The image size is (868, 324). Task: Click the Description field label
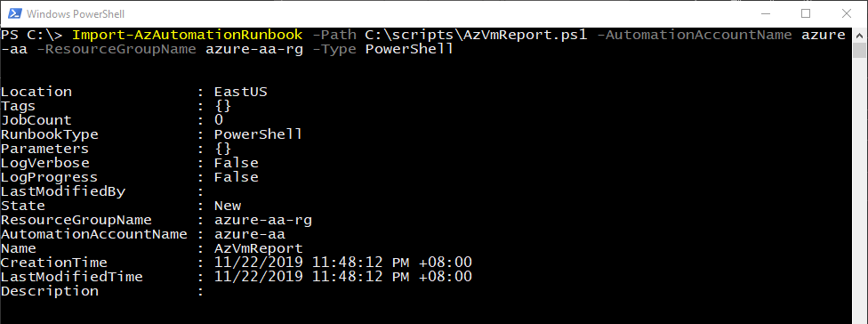(x=50, y=291)
